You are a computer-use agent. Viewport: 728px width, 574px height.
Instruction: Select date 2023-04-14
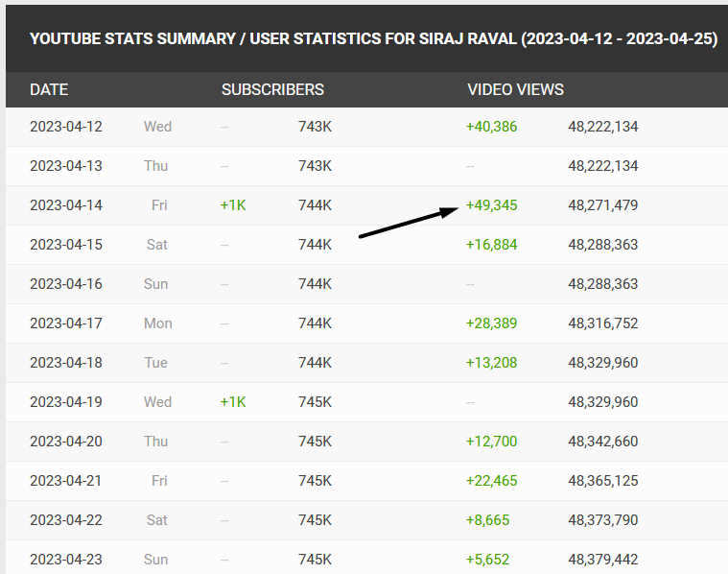66,205
